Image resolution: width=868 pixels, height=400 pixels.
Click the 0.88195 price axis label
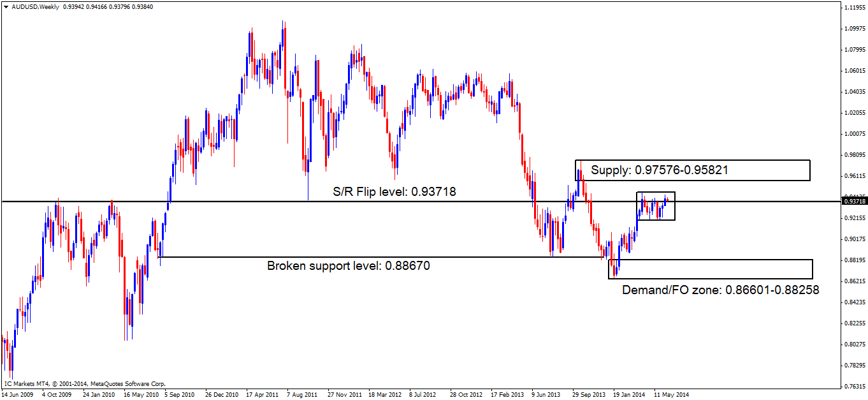tap(854, 260)
